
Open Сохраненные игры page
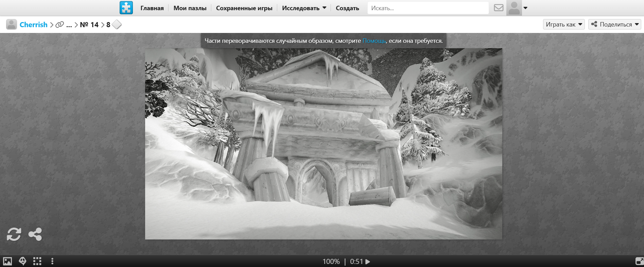pos(244,8)
